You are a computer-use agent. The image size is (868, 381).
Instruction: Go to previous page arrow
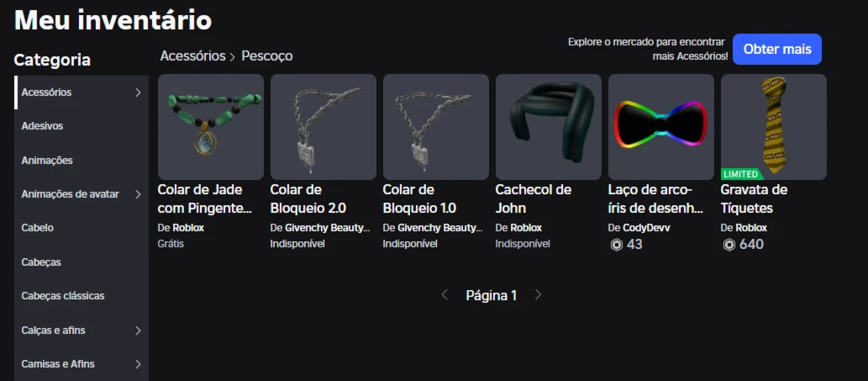445,295
